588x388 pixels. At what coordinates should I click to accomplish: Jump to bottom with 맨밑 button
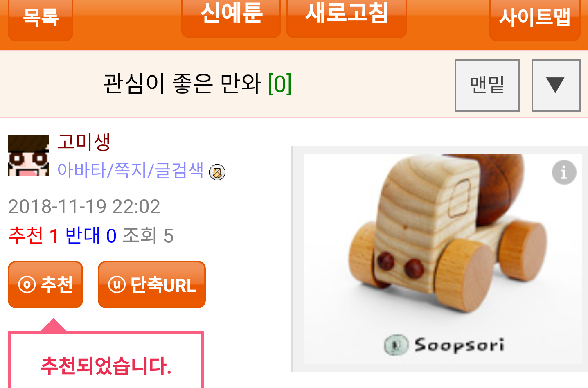pos(487,85)
